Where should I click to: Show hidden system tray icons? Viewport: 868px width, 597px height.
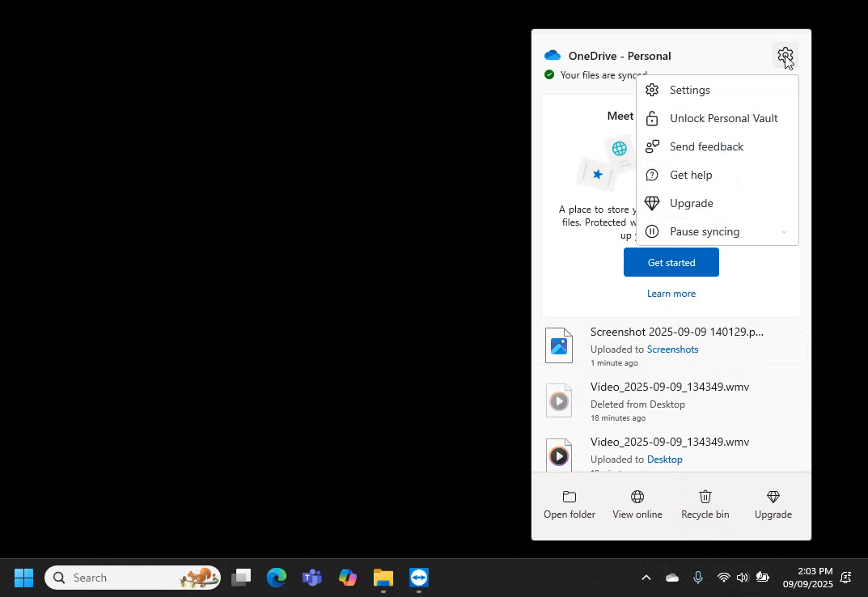(x=646, y=578)
